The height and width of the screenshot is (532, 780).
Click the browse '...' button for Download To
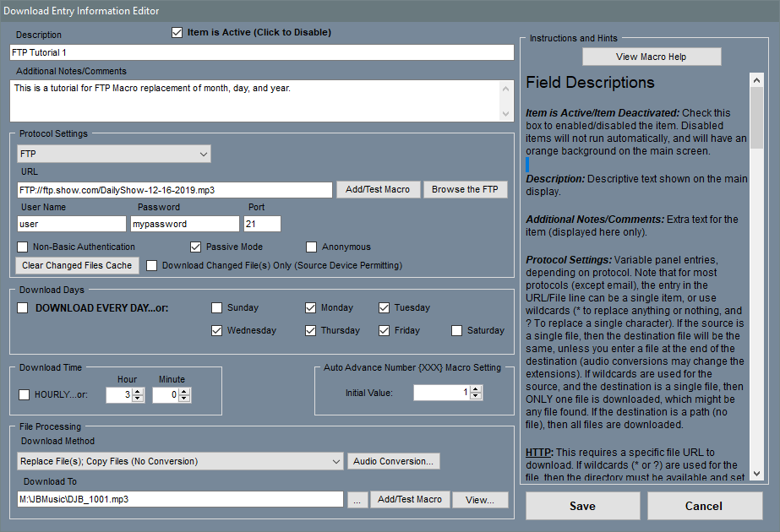coord(356,500)
